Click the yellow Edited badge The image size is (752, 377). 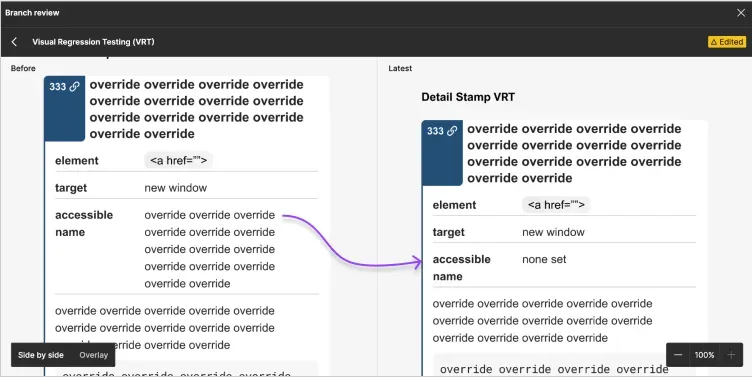click(x=727, y=42)
